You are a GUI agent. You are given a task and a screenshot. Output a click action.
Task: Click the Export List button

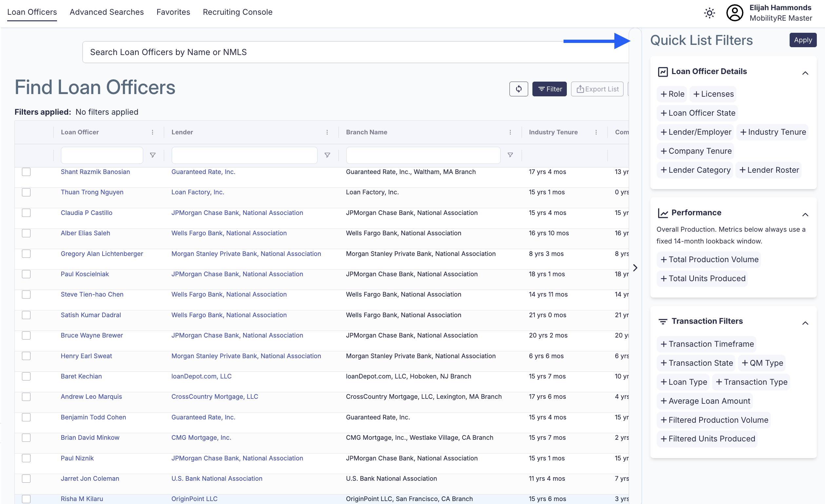[x=597, y=89]
